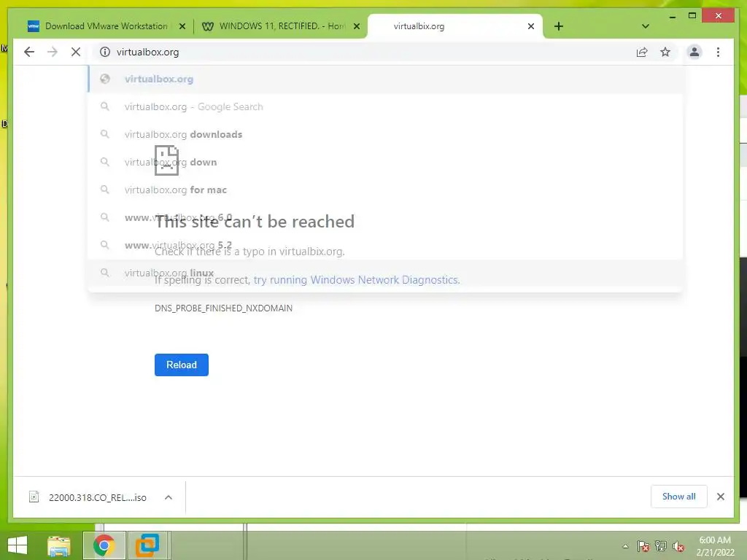Viewport: 747px width, 560px height.
Task: Expand the iso download options chevron
Action: [169, 497]
